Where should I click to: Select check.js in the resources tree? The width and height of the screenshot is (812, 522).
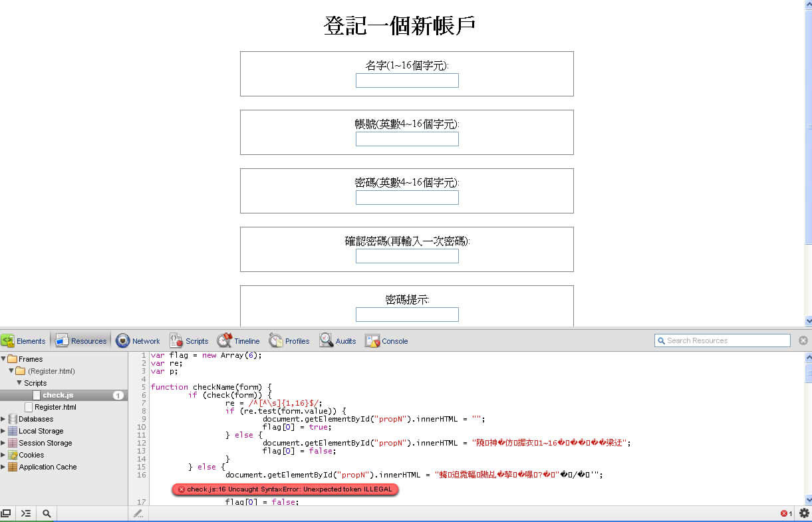64,395
